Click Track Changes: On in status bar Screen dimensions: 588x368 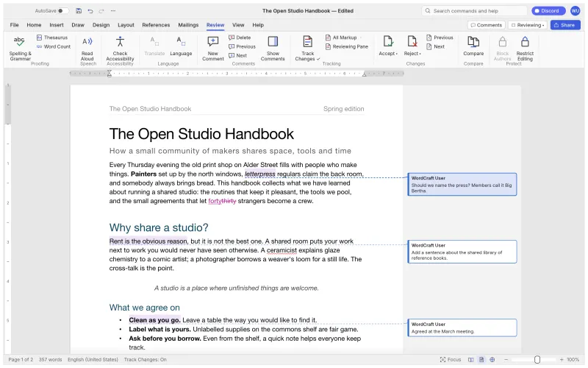click(145, 360)
